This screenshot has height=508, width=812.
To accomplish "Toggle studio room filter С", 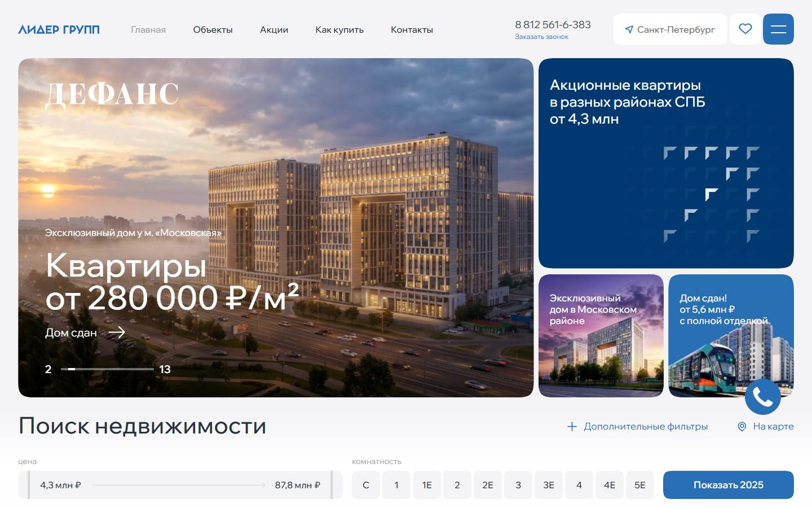I will pyautogui.click(x=366, y=485).
